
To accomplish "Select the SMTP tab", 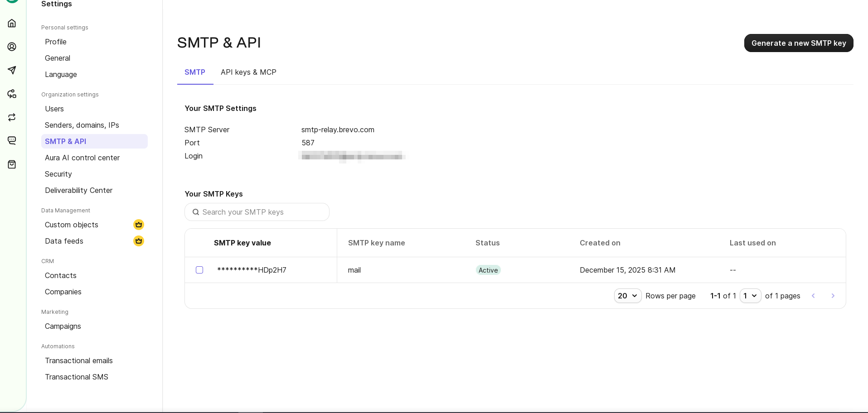I will point(195,72).
